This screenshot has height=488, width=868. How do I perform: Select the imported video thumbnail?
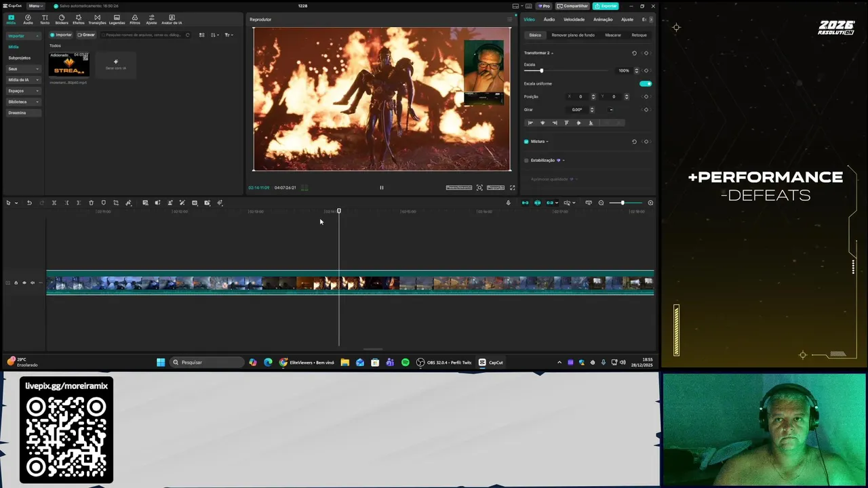(68, 64)
